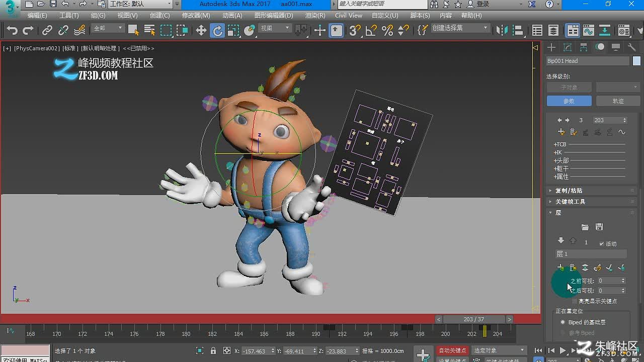Click the Save layer file disk icon
Viewport: 644px width, 362px height.
[599, 227]
